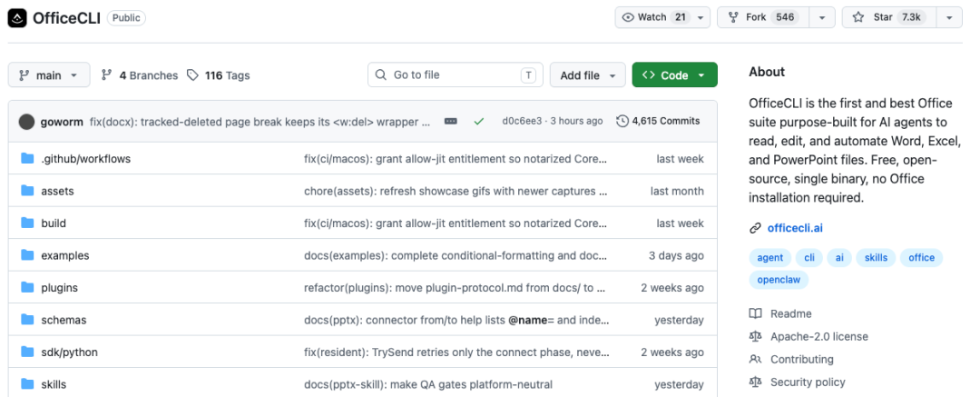Open the Fork options dropdown arrow
Viewport: 980px width, 397px height.
click(x=822, y=17)
